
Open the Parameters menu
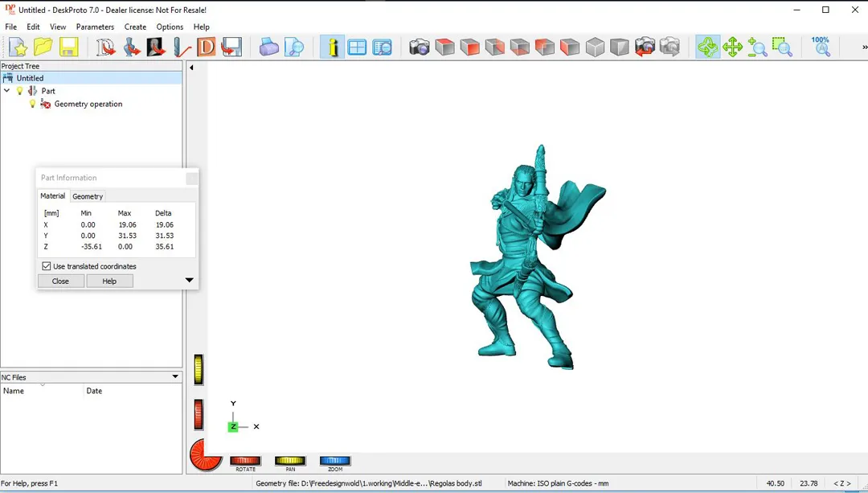[x=95, y=27]
